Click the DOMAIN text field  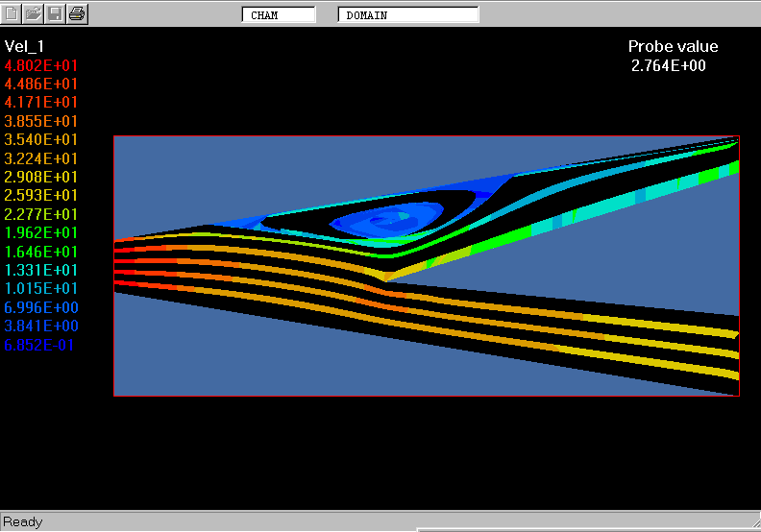(x=408, y=15)
